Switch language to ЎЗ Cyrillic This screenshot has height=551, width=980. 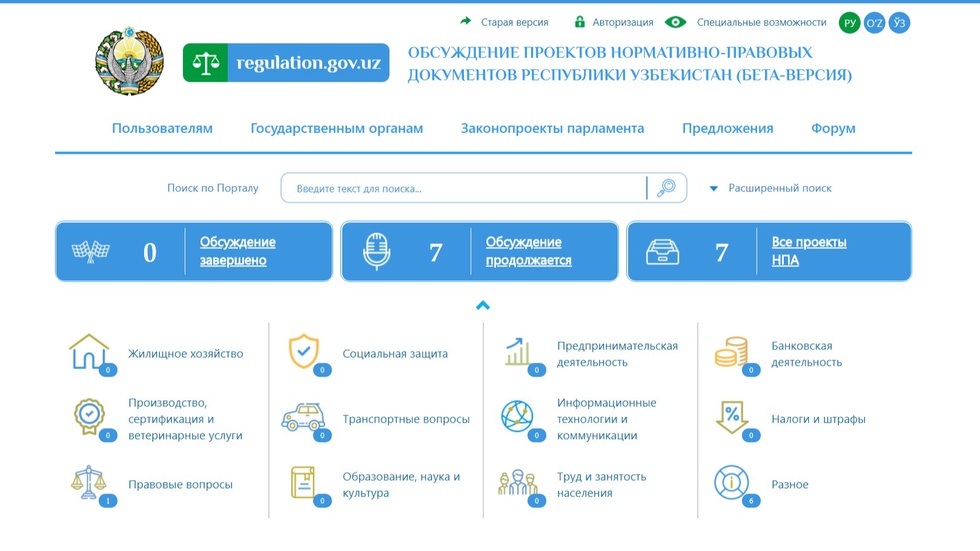(x=899, y=22)
